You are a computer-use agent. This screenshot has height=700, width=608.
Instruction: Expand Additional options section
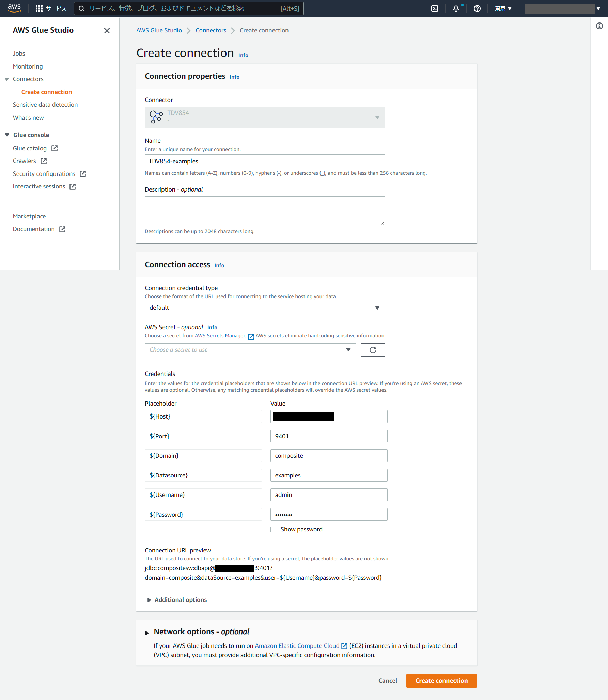177,600
